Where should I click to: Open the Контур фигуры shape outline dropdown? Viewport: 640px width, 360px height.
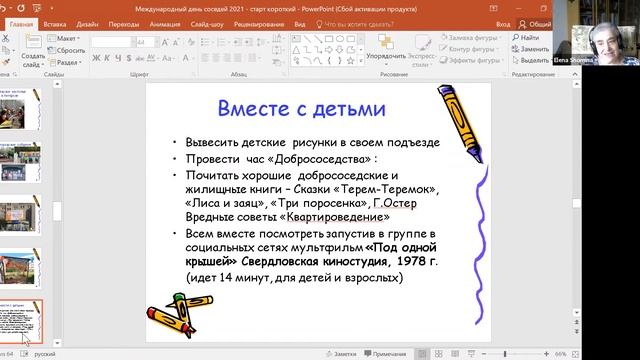[470, 49]
